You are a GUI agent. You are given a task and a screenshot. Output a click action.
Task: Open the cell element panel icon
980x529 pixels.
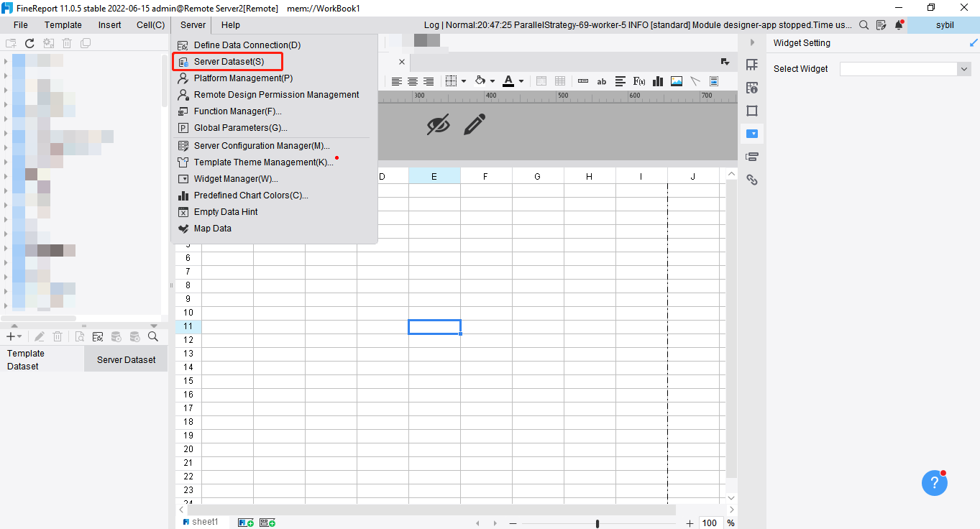click(752, 65)
